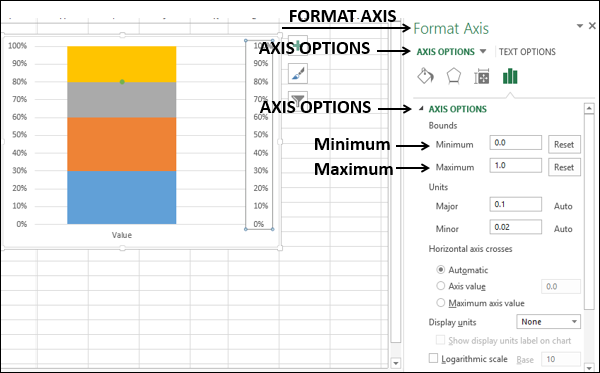Click the Minimum bound input field
Viewport: 600px width, 373px height.
pyautogui.click(x=515, y=143)
